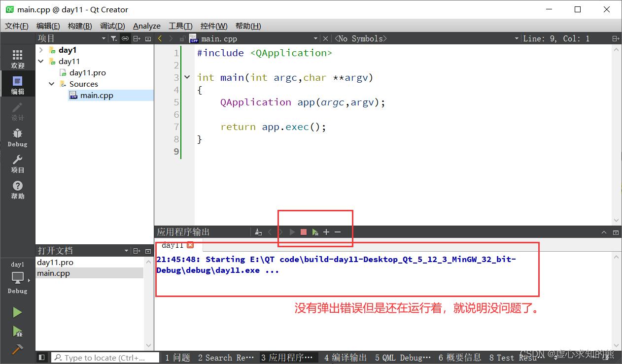This screenshot has height=364, width=622.
Task: Place cursor on line 7 return statement
Action: coord(273,127)
